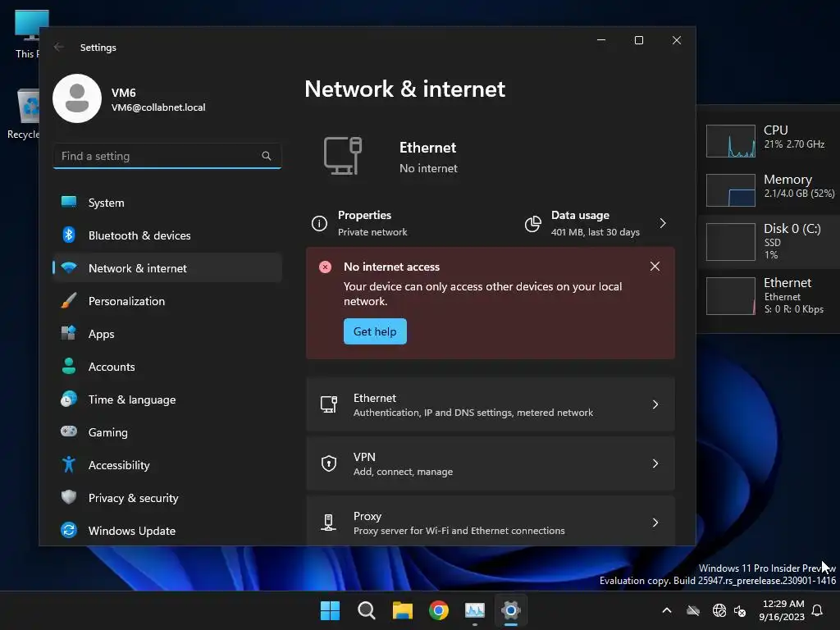Click the network globe tray icon

pyautogui.click(x=719, y=610)
